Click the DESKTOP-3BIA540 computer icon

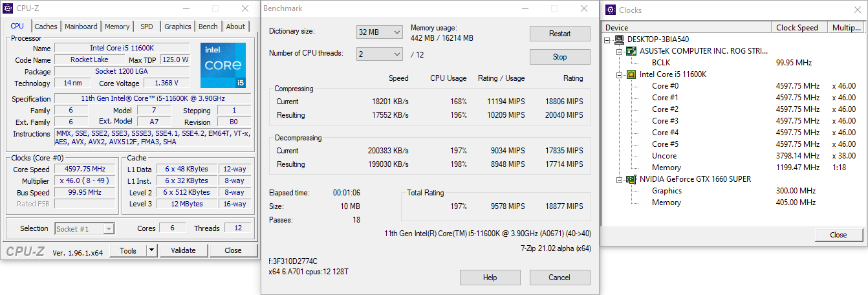click(620, 39)
